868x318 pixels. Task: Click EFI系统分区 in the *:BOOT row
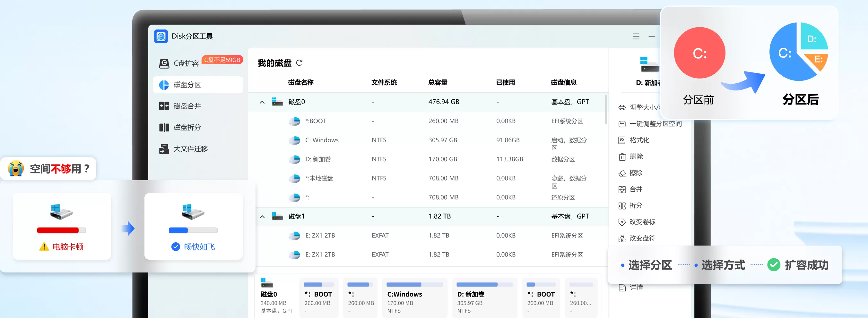pos(567,121)
